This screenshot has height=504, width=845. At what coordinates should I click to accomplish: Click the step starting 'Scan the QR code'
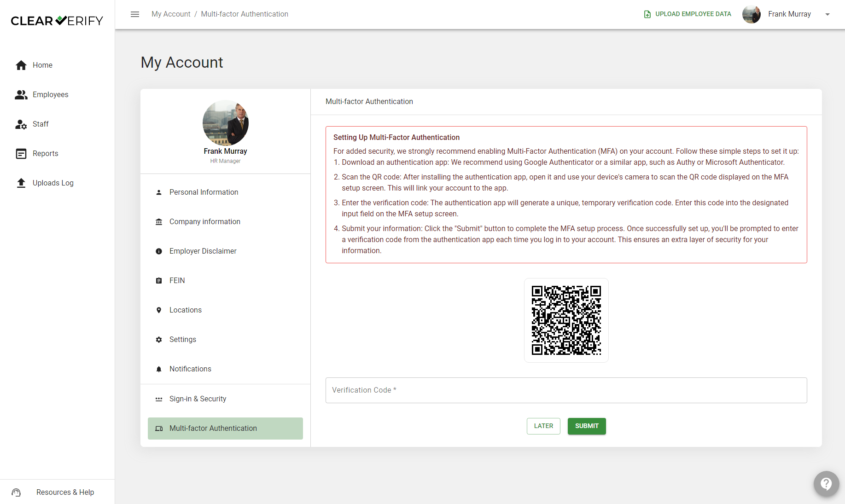click(565, 183)
